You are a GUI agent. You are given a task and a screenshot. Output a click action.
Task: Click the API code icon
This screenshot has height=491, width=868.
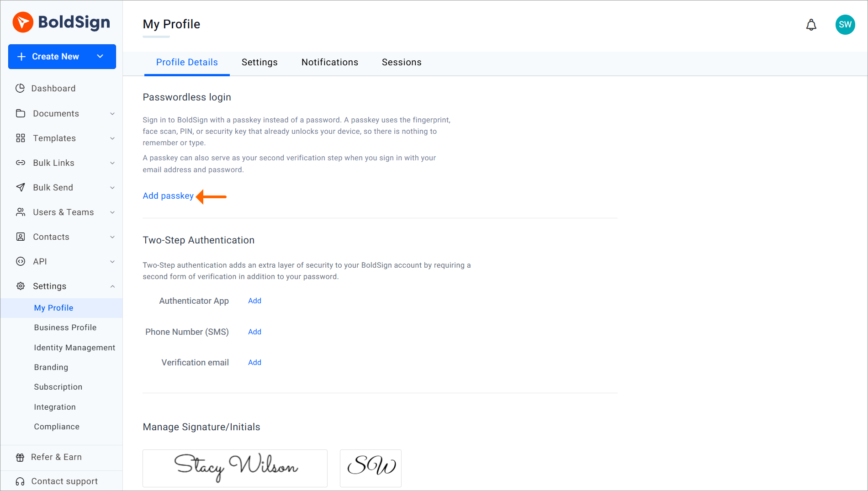[21, 261]
